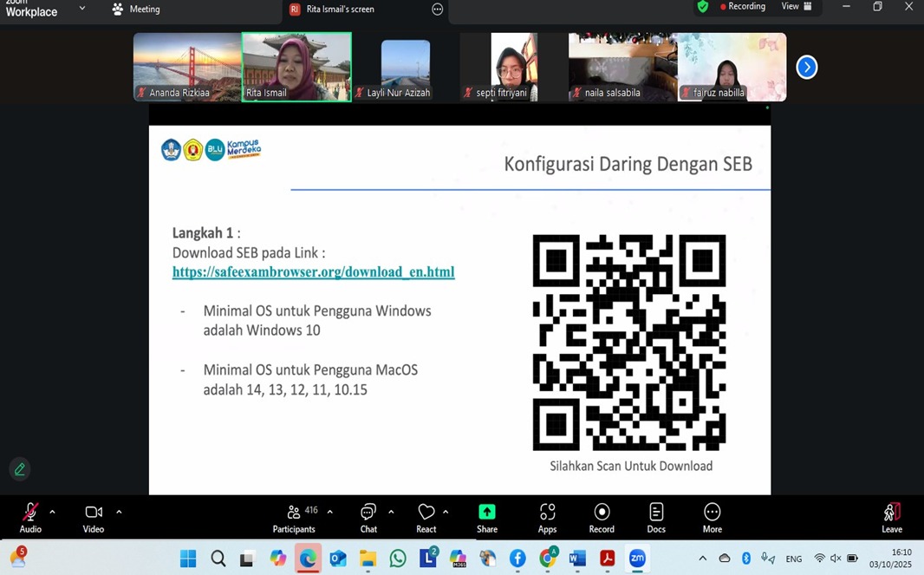Click the green annotation pencil icon

pos(19,469)
